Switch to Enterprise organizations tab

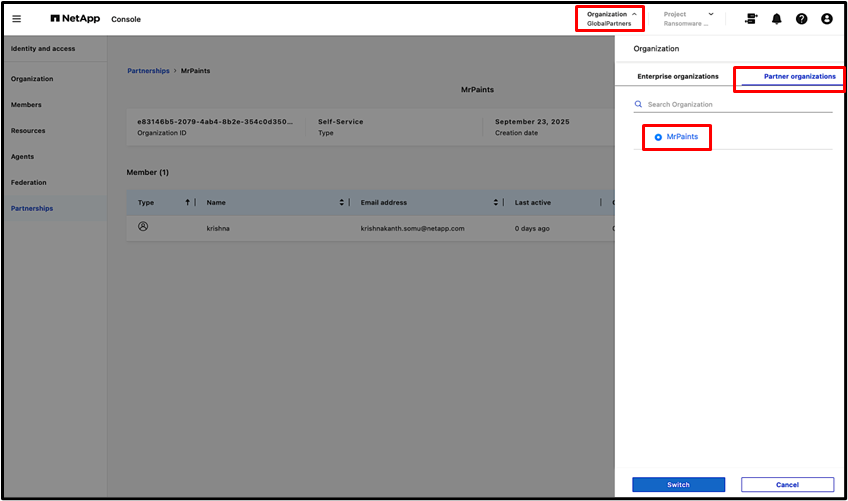[678, 76]
